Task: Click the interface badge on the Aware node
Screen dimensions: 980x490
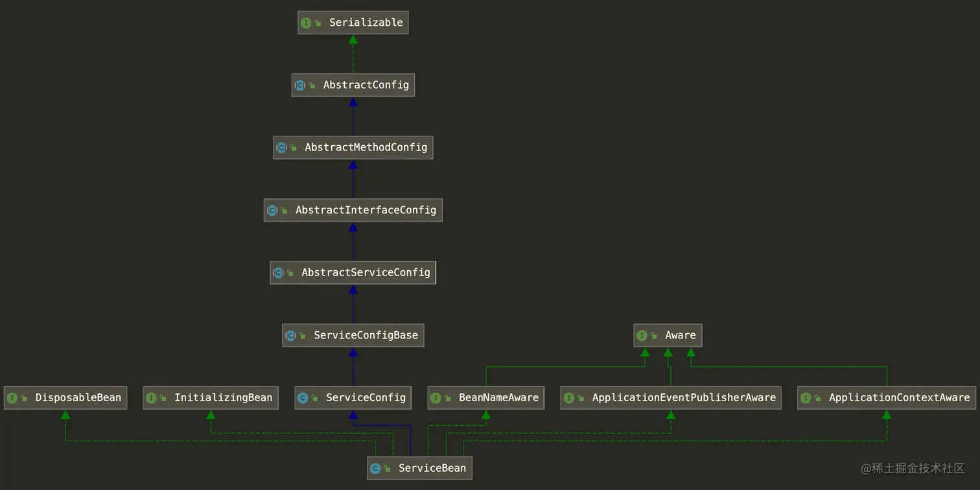Action: pyautogui.click(x=642, y=335)
